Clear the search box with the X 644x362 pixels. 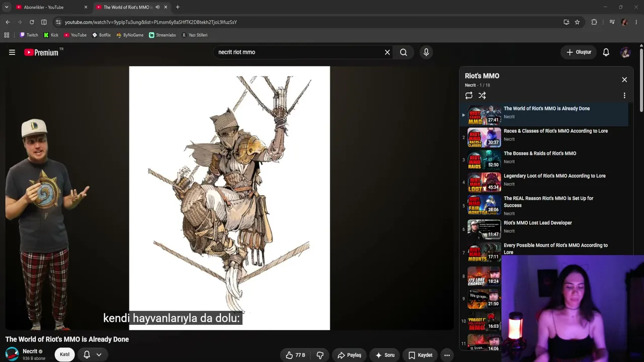click(387, 52)
